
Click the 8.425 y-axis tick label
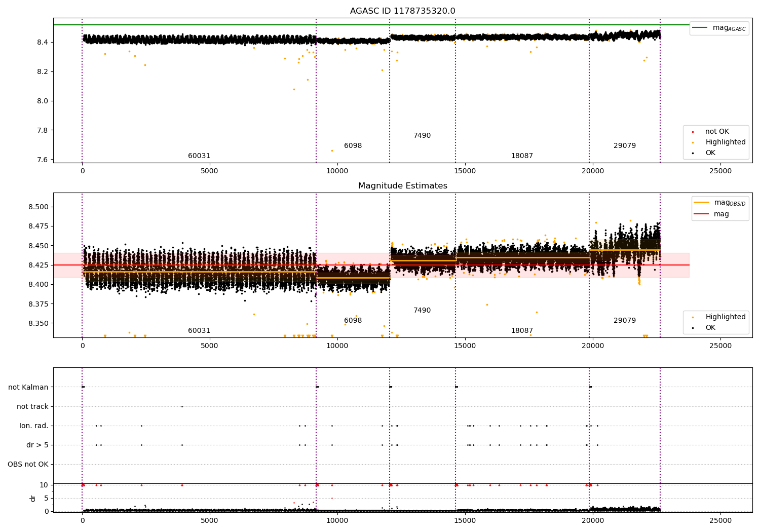click(39, 265)
